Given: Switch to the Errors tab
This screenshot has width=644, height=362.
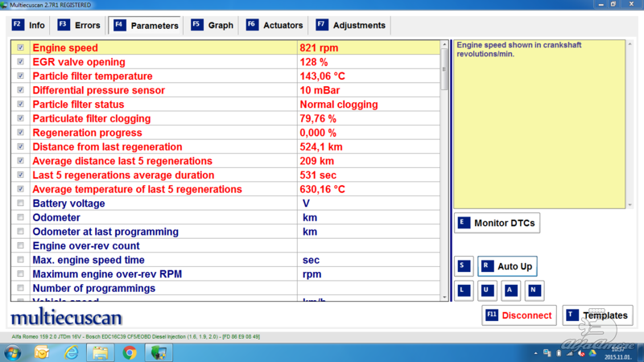Looking at the screenshot, I should [x=79, y=26].
